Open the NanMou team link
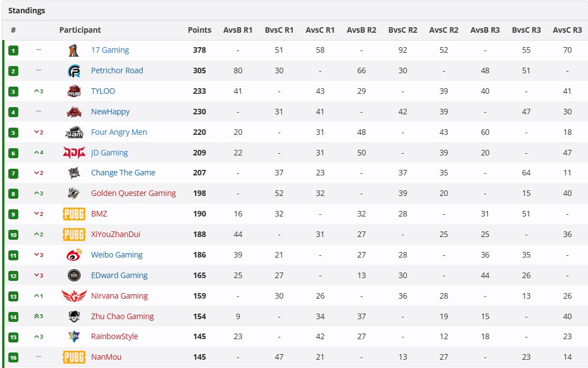The width and height of the screenshot is (588, 368). pos(106,357)
